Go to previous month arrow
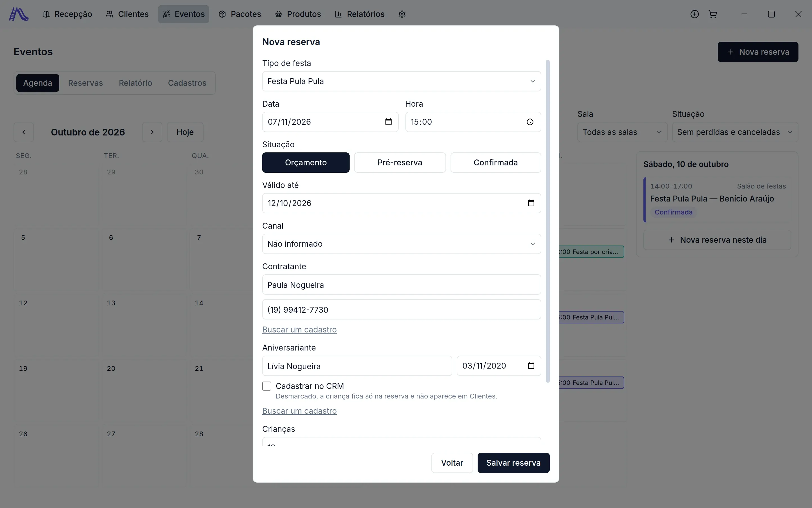Screen dimensions: 812x508 tap(23, 132)
